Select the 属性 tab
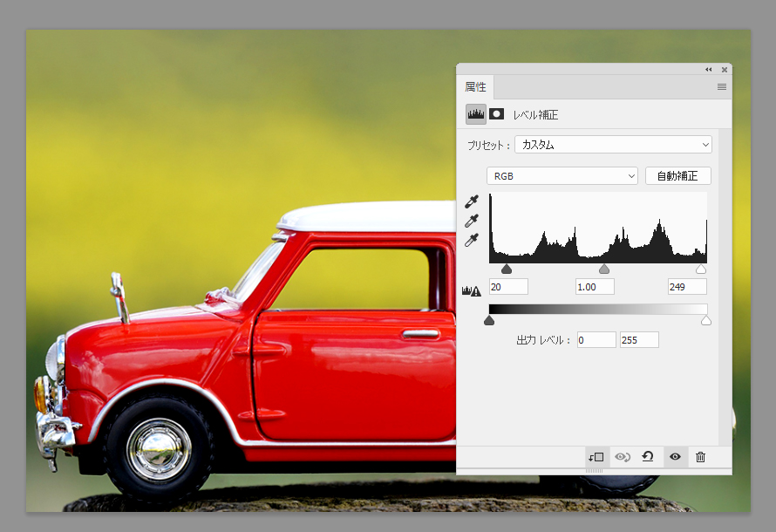 (x=475, y=87)
